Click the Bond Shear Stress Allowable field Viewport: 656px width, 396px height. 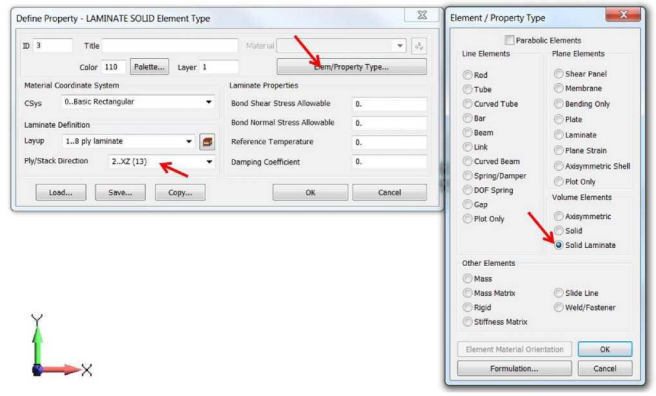390,104
